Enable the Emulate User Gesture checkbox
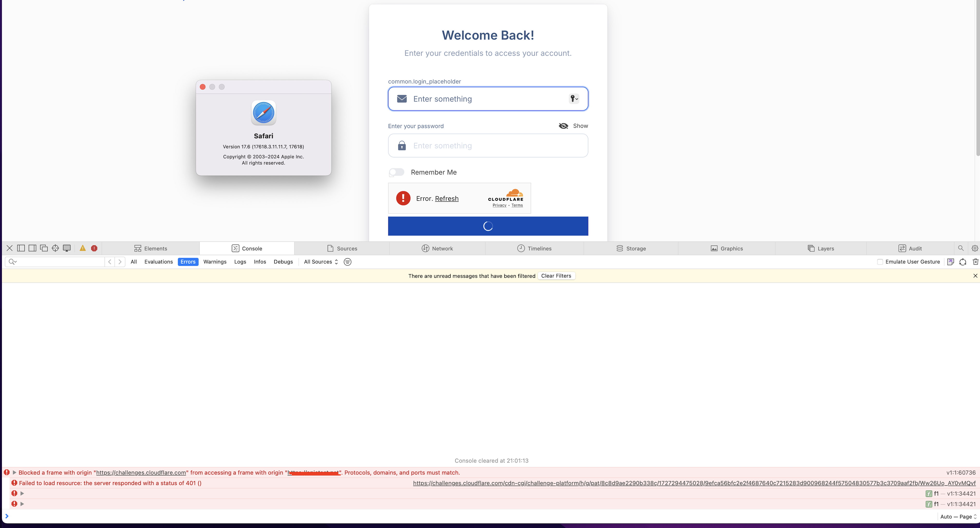Image resolution: width=980 pixels, height=528 pixels. click(x=880, y=262)
